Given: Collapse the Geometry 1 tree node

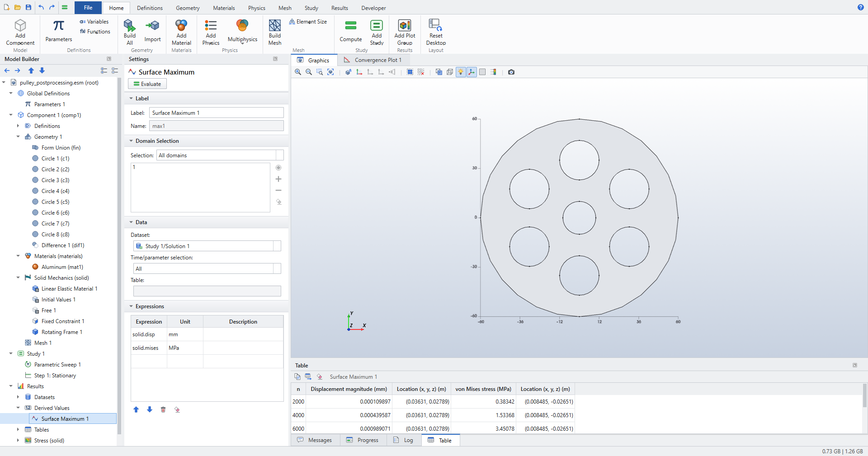Looking at the screenshot, I should (18, 136).
